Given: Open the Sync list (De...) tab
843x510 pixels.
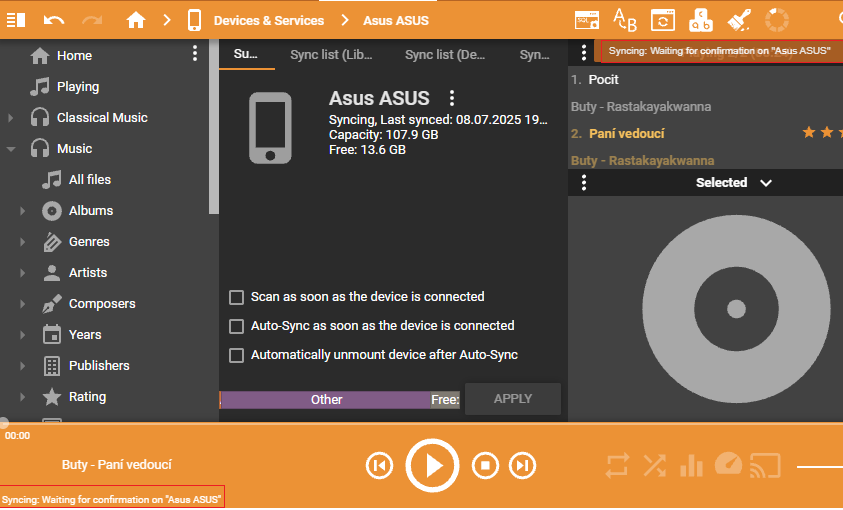Looking at the screenshot, I should (x=445, y=55).
